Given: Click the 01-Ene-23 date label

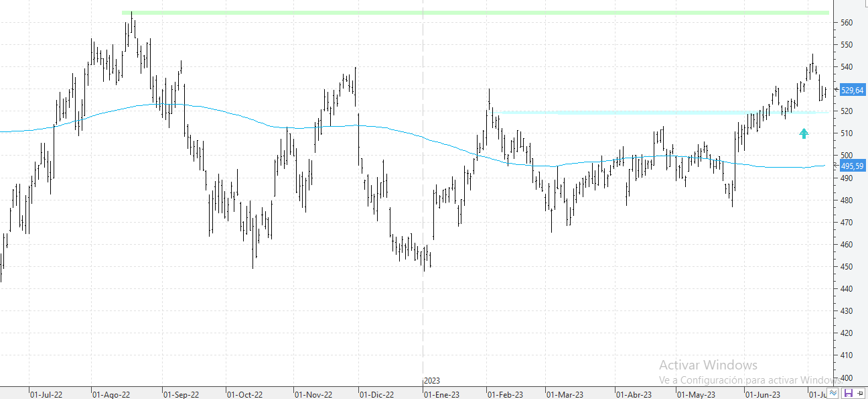Looking at the screenshot, I should point(442,395).
